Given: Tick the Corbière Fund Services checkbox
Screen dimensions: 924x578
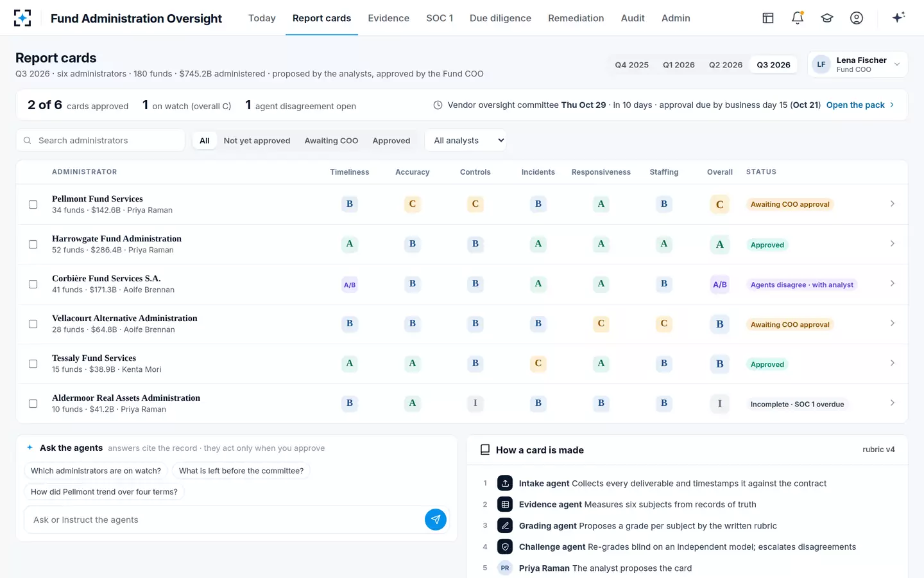Looking at the screenshot, I should 33,284.
